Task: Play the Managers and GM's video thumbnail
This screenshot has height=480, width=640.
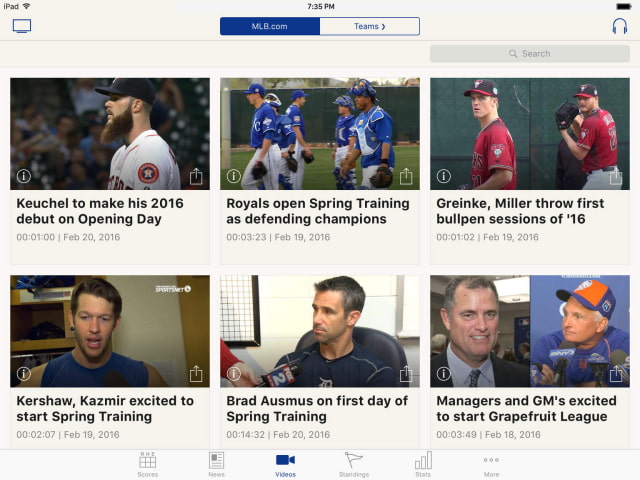Action: pyautogui.click(x=530, y=331)
